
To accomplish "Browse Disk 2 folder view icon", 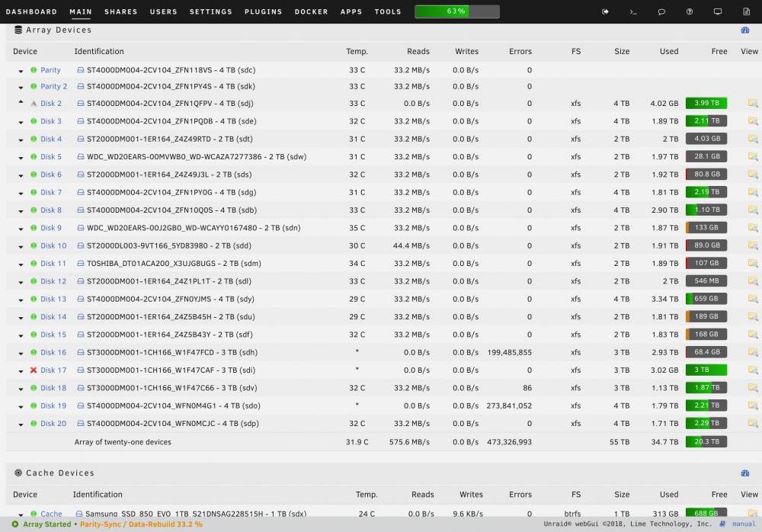I will tap(753, 103).
